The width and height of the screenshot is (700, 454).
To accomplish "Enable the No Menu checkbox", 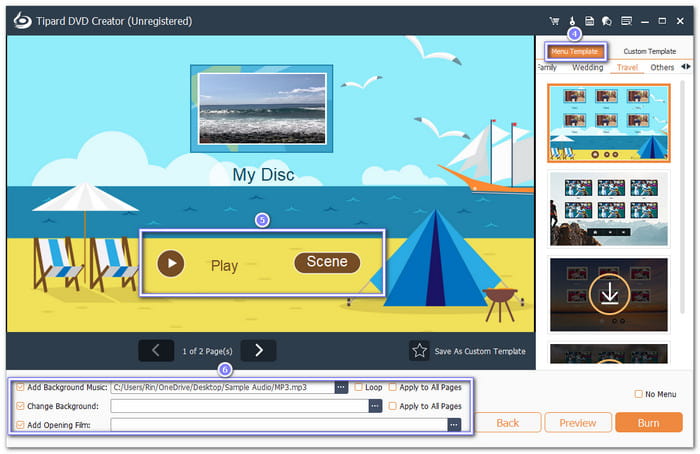I will pyautogui.click(x=638, y=394).
